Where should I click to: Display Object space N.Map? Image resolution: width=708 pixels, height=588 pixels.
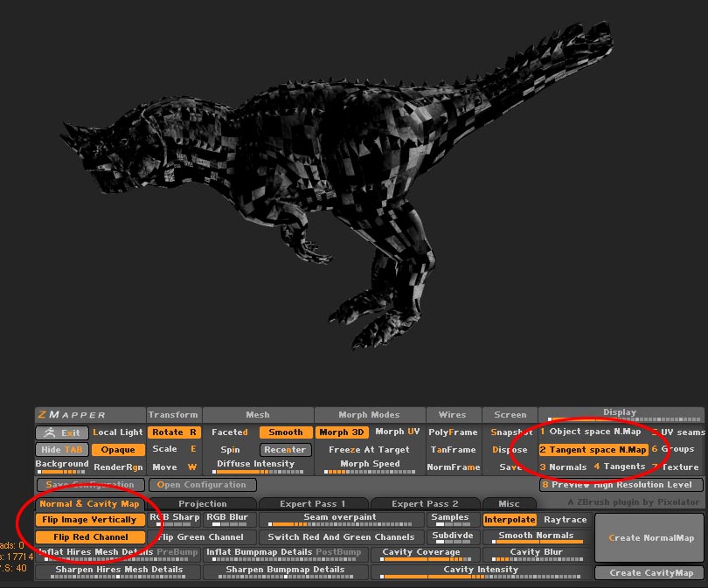[591, 432]
